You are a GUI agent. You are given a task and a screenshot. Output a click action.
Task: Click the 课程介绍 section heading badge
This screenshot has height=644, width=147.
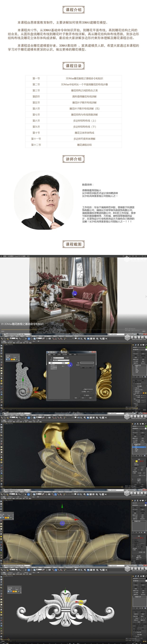[73, 10]
